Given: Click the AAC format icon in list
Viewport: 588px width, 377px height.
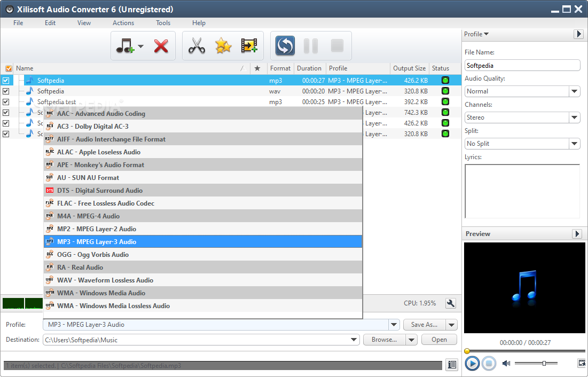Looking at the screenshot, I should click(50, 113).
